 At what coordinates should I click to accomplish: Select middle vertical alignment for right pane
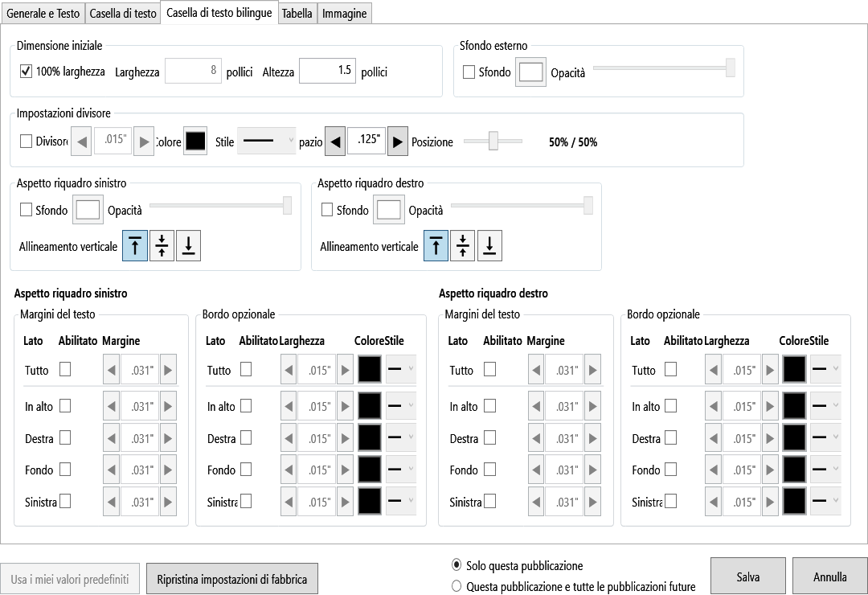tap(463, 245)
